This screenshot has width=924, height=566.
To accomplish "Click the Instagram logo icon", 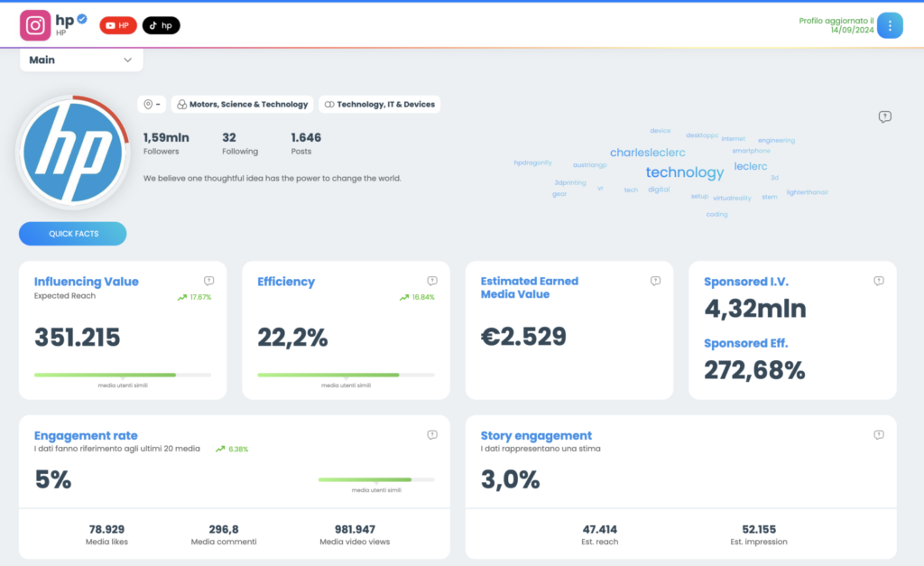I will click(35, 25).
